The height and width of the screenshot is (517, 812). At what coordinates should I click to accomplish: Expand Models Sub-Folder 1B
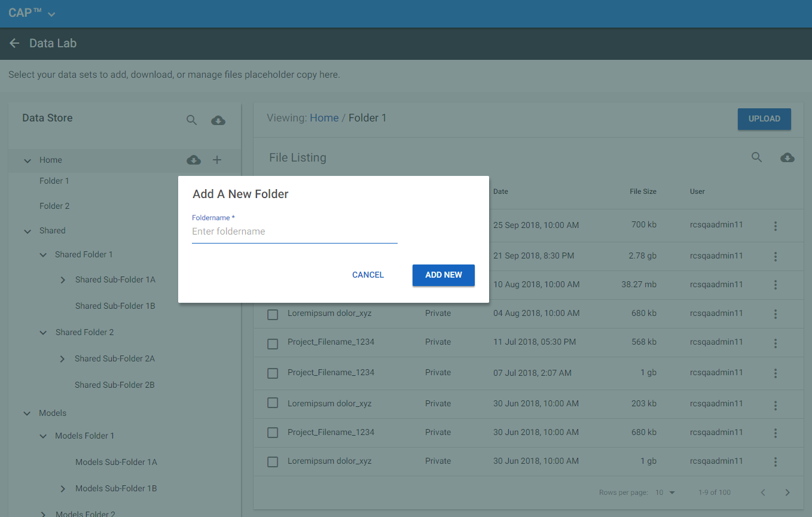click(63, 489)
